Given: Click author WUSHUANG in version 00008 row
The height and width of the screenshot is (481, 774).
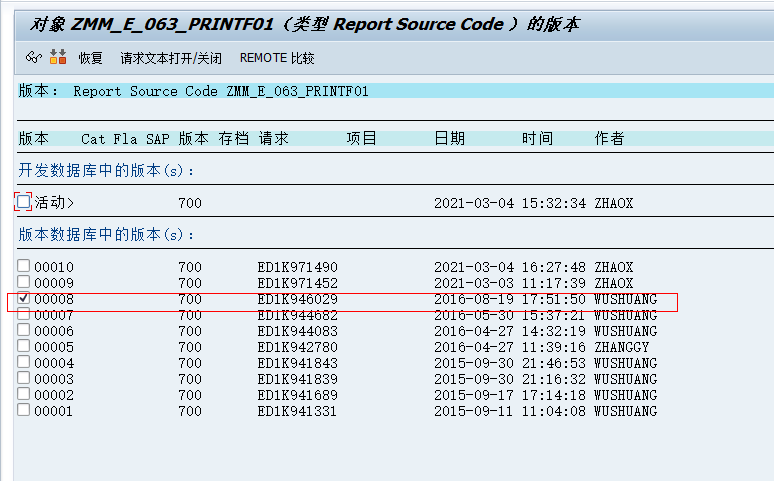Looking at the screenshot, I should (x=626, y=299).
